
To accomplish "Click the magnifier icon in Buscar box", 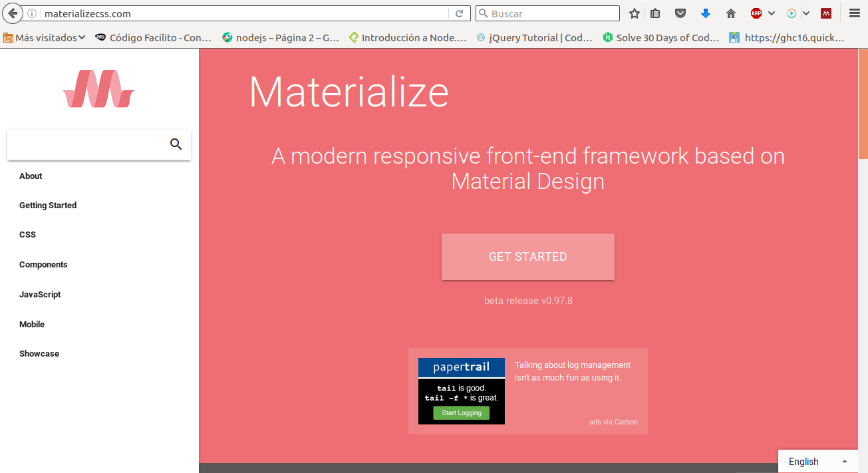I will click(484, 13).
